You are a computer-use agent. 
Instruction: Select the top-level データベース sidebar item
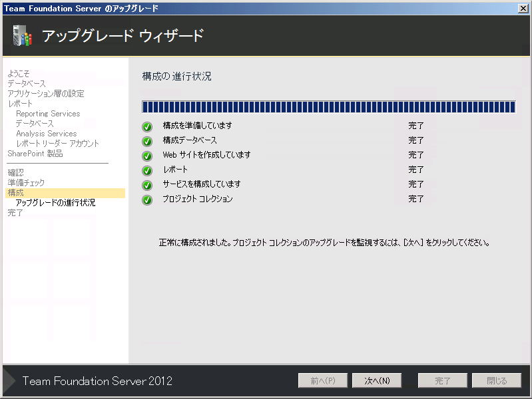tap(27, 83)
